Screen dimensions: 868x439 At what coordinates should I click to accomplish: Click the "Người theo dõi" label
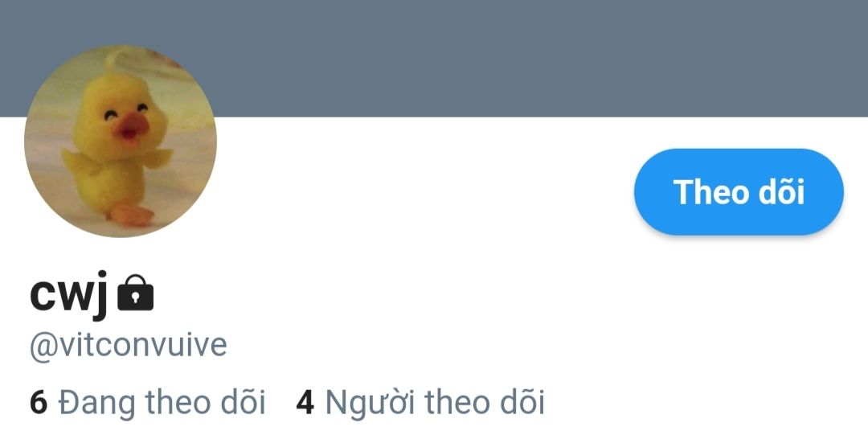pos(435,402)
